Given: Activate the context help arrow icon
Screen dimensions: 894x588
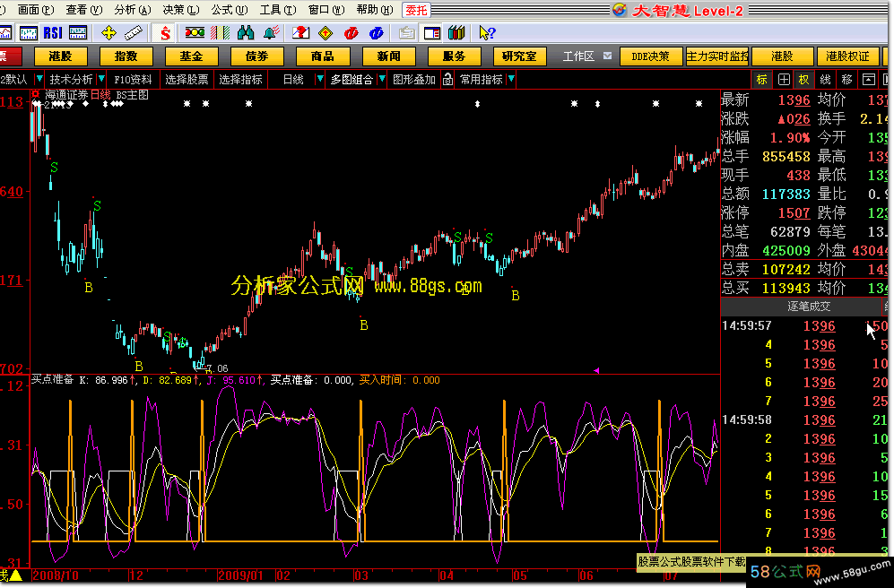Looking at the screenshot, I should click(487, 33).
